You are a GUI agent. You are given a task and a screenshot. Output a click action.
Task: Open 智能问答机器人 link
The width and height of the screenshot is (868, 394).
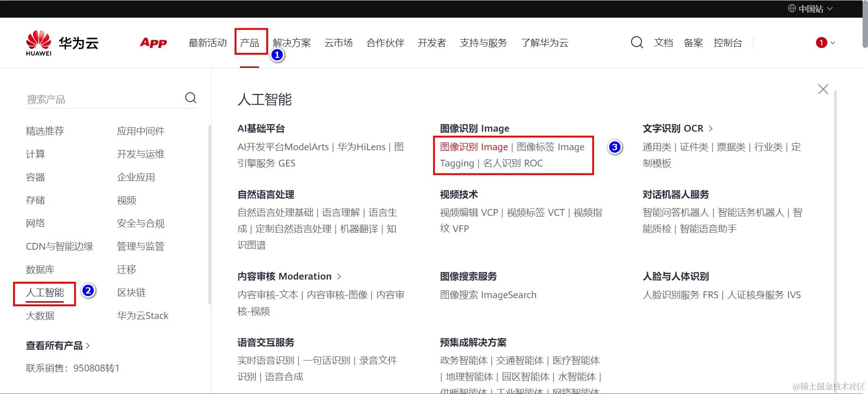pyautogui.click(x=676, y=213)
